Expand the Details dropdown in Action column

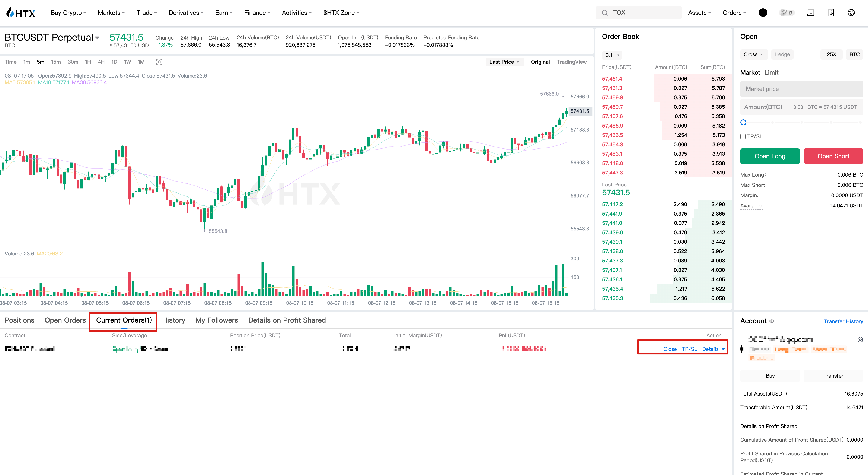713,349
